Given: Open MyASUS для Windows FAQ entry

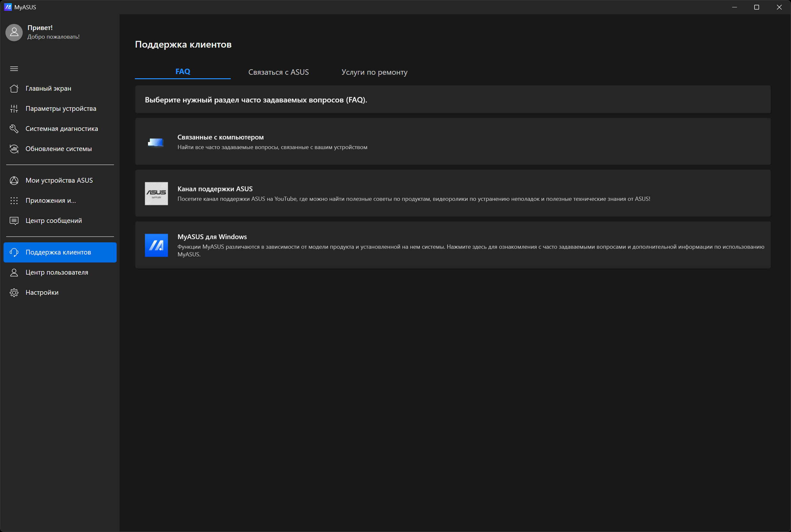Looking at the screenshot, I should (x=453, y=245).
